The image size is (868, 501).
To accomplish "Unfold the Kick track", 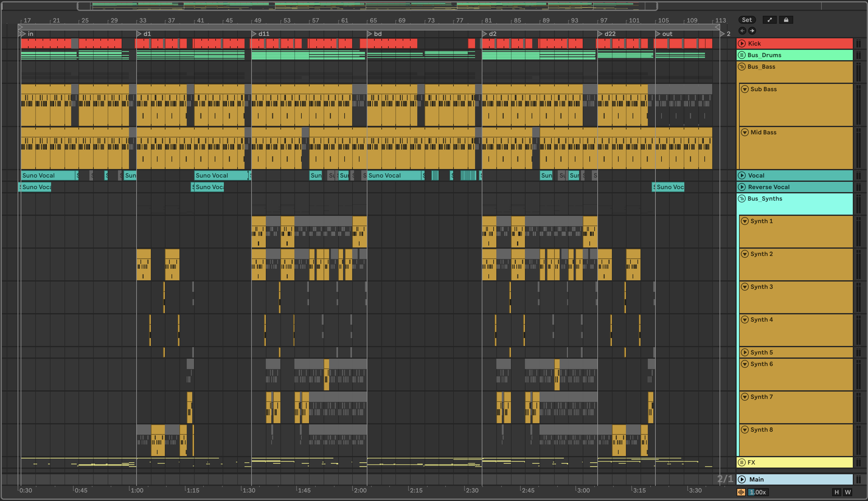I will (x=742, y=43).
